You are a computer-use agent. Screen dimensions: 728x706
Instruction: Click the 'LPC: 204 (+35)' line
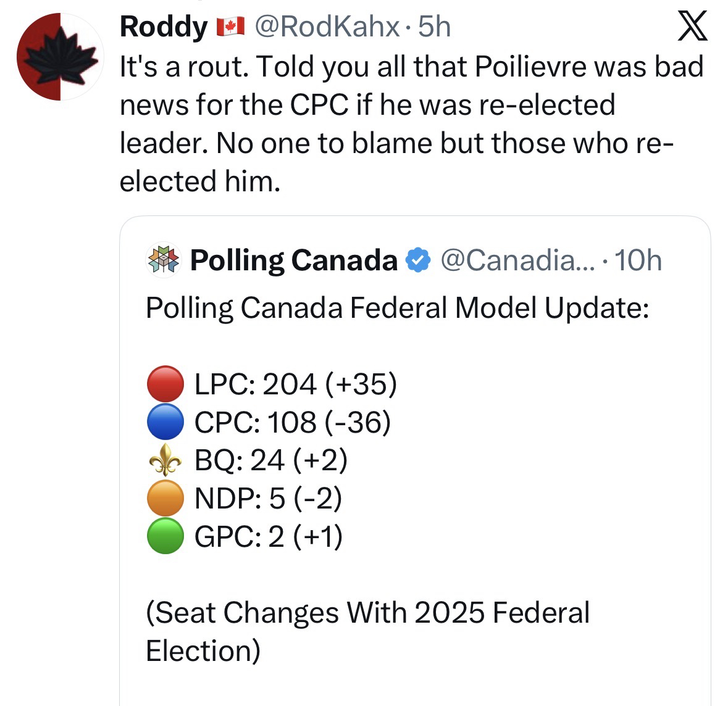[x=295, y=384]
